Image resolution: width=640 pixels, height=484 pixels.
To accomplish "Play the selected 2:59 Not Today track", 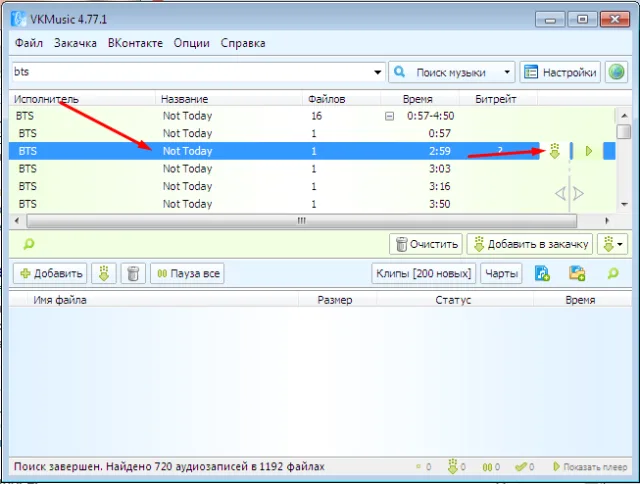I will [x=589, y=151].
